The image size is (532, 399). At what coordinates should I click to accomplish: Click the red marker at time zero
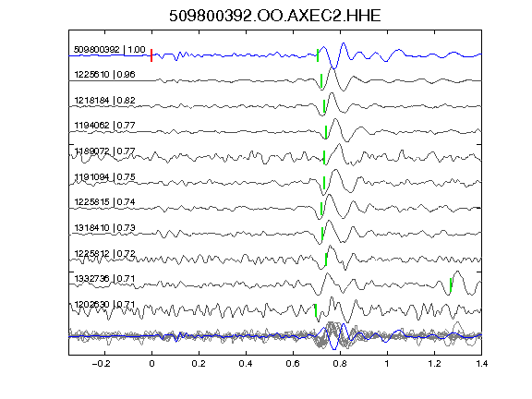coord(151,55)
